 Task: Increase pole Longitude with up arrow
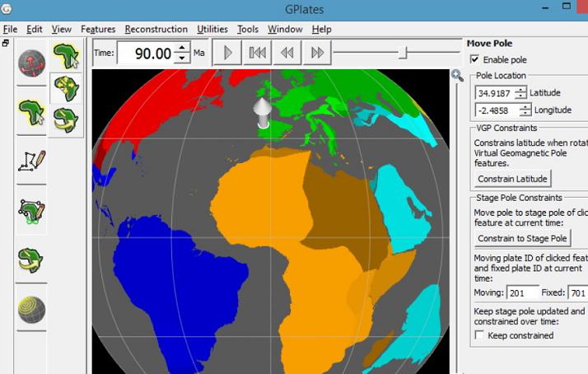click(x=525, y=107)
